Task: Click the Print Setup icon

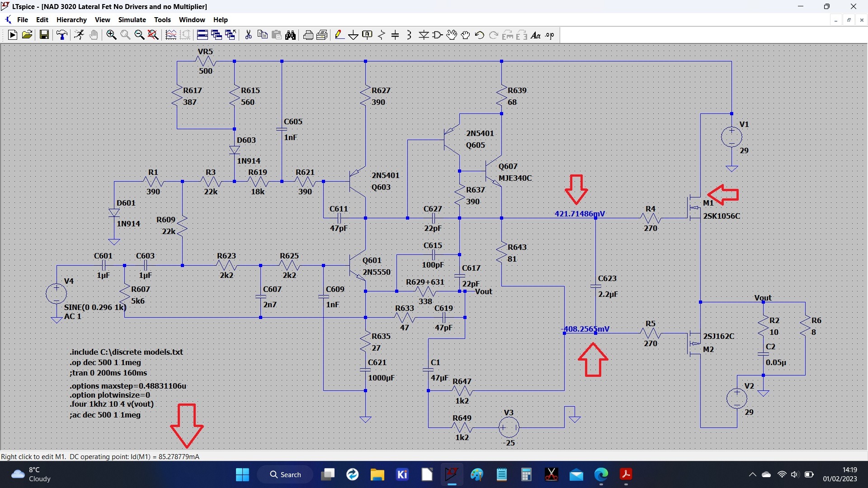Action: [x=322, y=35]
